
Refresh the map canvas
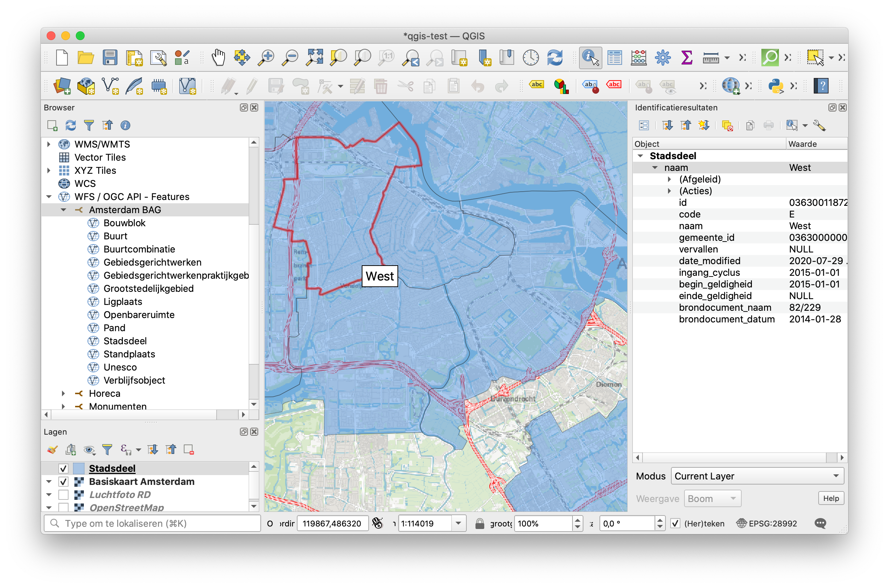555,57
